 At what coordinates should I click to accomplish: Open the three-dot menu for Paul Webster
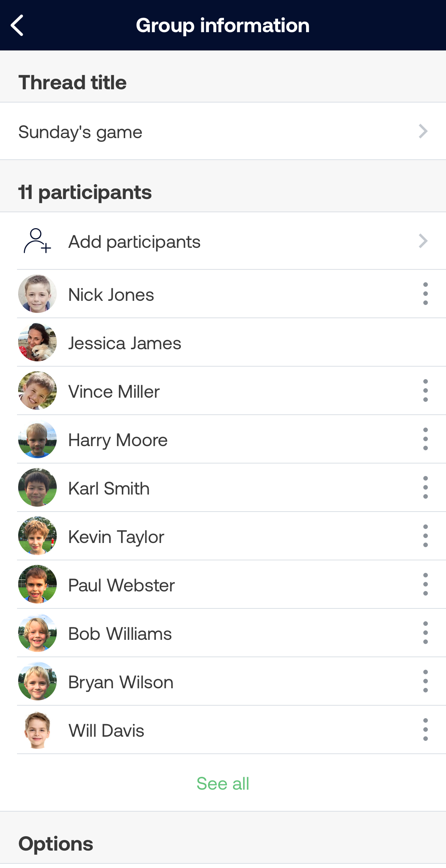pos(425,584)
